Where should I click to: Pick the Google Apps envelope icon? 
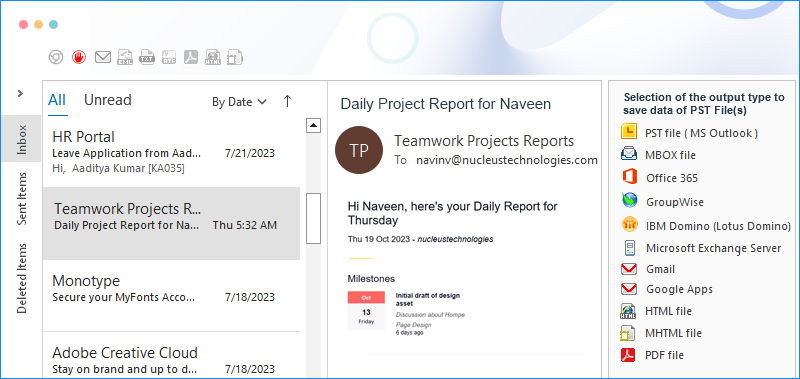629,289
